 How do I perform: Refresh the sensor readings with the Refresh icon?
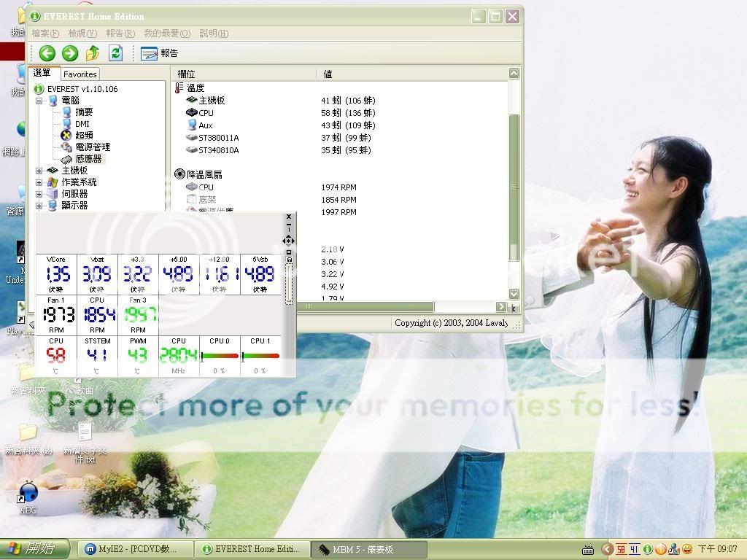pyautogui.click(x=115, y=52)
